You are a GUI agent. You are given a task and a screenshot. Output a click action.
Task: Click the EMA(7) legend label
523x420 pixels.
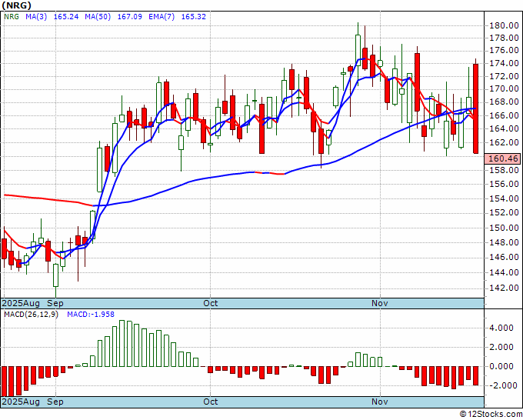[162, 16]
